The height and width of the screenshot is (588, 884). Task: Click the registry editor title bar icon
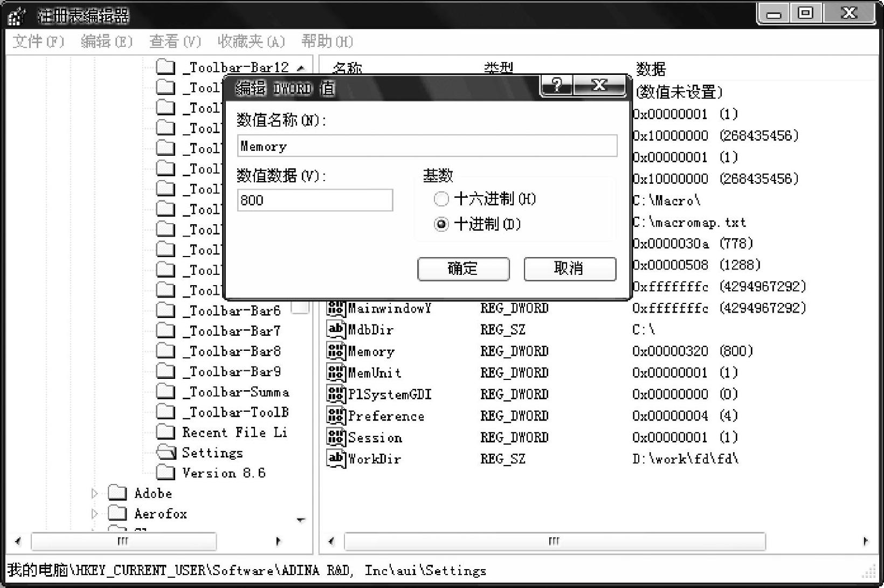[16, 16]
